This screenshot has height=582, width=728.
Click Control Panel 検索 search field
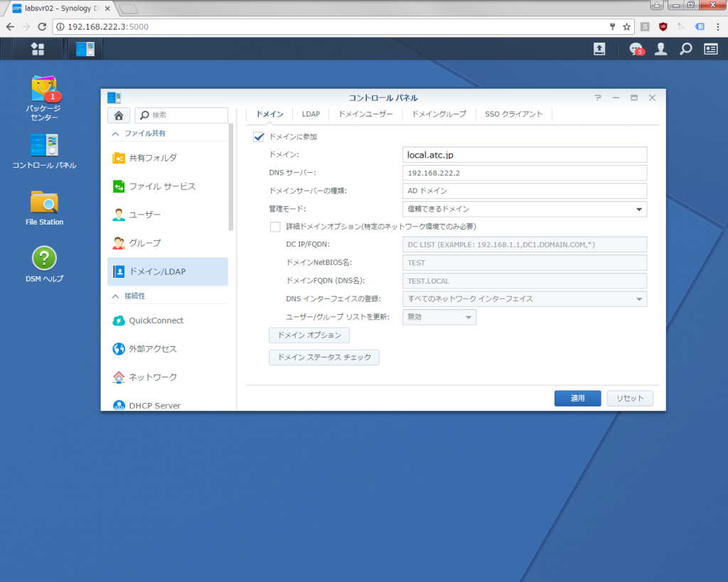click(x=181, y=115)
